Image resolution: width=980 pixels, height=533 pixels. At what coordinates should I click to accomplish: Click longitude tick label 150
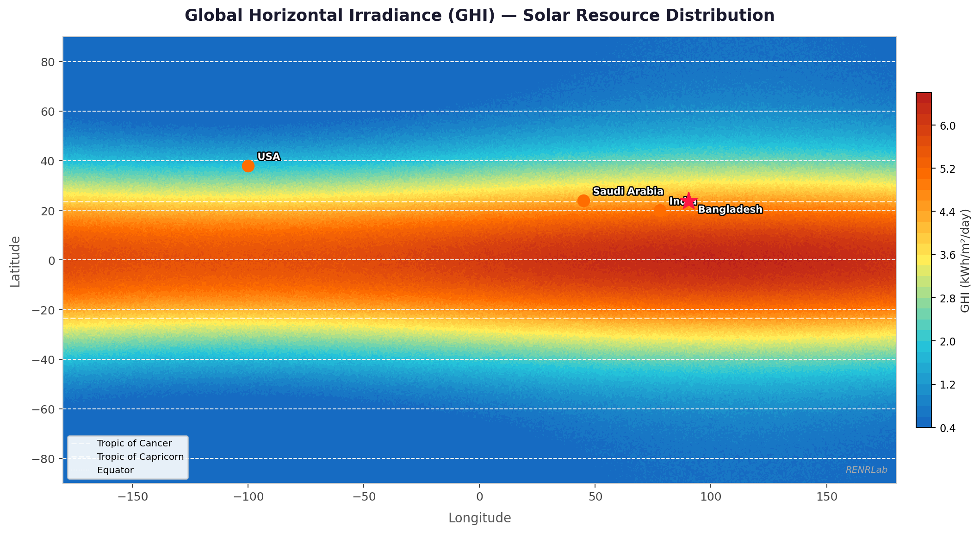(827, 497)
